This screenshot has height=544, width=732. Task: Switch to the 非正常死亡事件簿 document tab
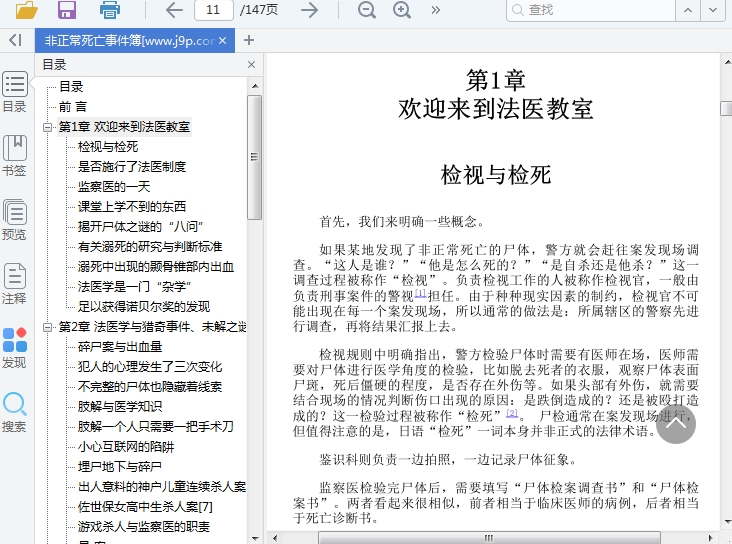point(128,41)
